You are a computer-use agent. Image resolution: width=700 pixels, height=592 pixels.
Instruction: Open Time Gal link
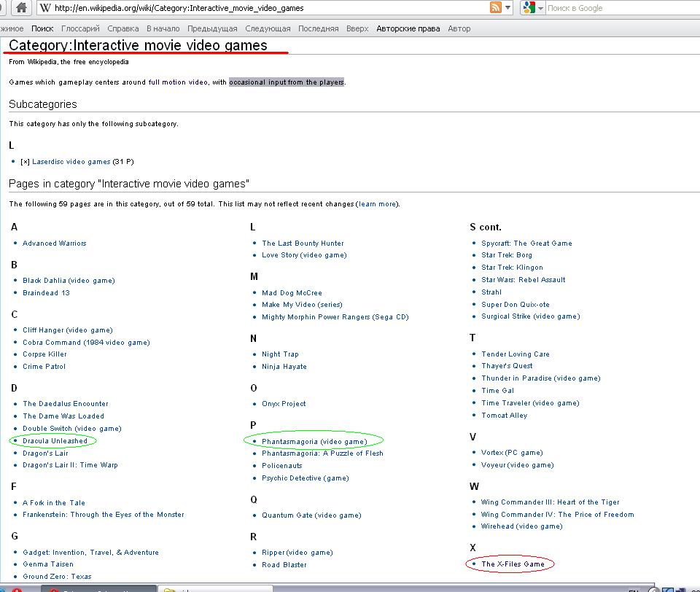coord(497,391)
